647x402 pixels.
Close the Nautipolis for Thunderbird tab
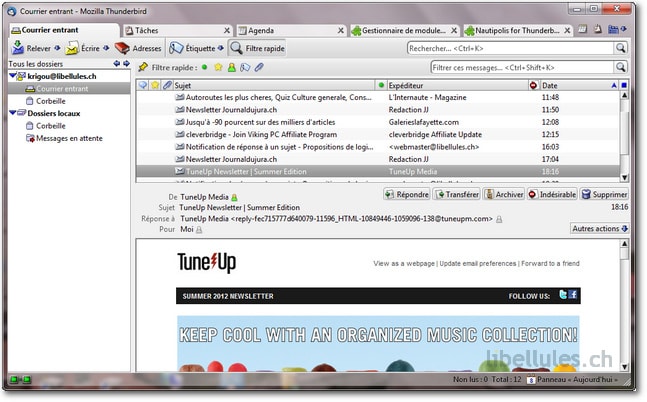coord(567,31)
